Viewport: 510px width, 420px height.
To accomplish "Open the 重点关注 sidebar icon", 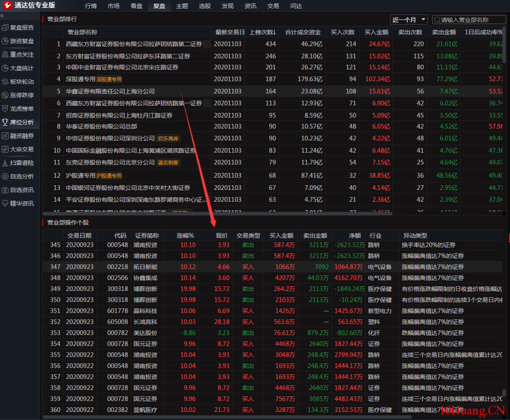I will (5, 54).
